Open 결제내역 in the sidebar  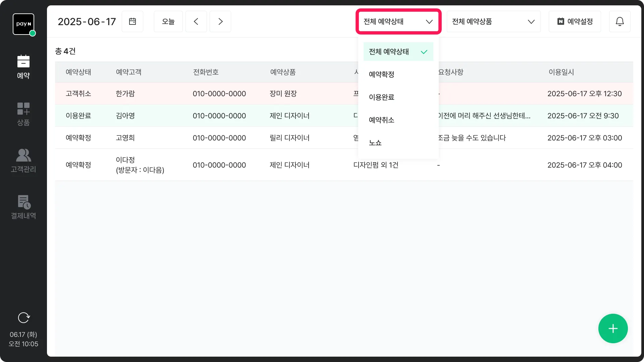(x=23, y=207)
